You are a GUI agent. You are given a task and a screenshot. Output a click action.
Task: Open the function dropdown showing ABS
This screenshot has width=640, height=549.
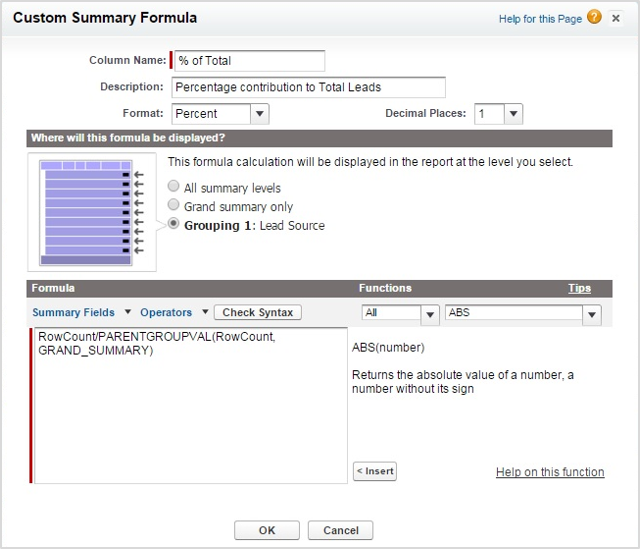tap(523, 314)
